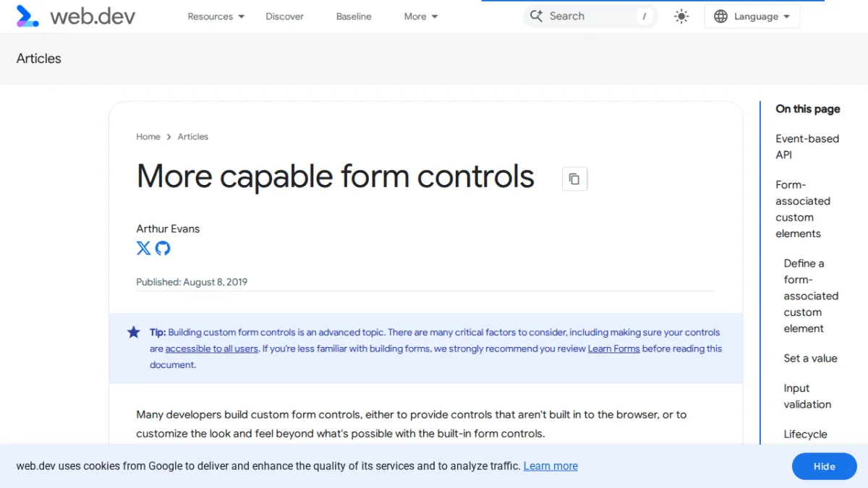Open the web.dev logo home link

coord(76,16)
